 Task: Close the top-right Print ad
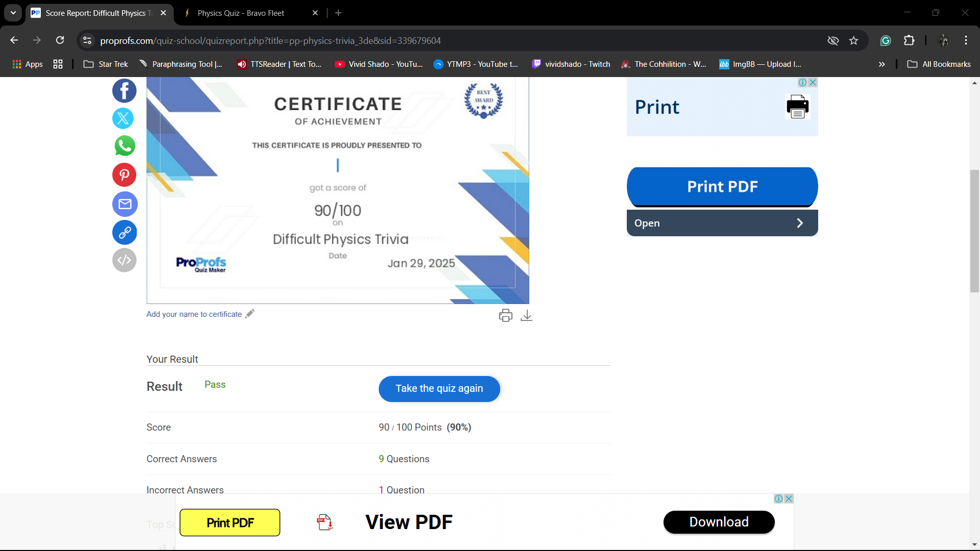(x=813, y=82)
